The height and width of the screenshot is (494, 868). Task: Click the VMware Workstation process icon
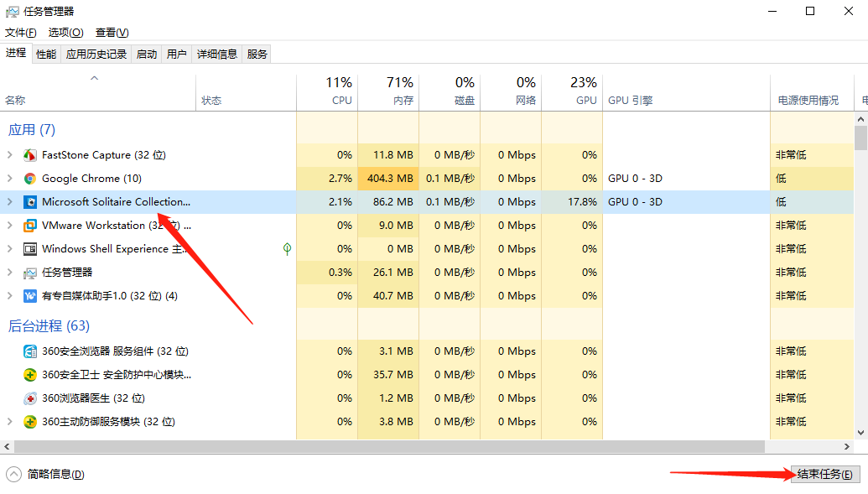point(30,226)
